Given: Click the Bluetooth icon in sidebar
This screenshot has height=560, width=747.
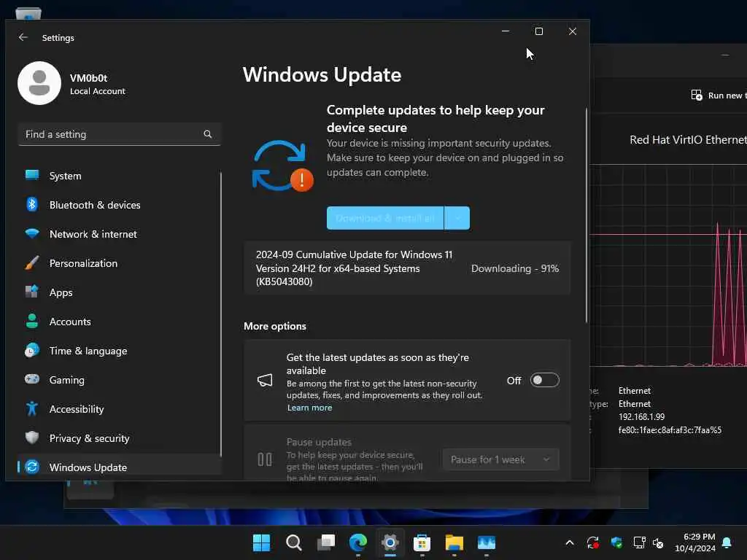Looking at the screenshot, I should coord(32,204).
